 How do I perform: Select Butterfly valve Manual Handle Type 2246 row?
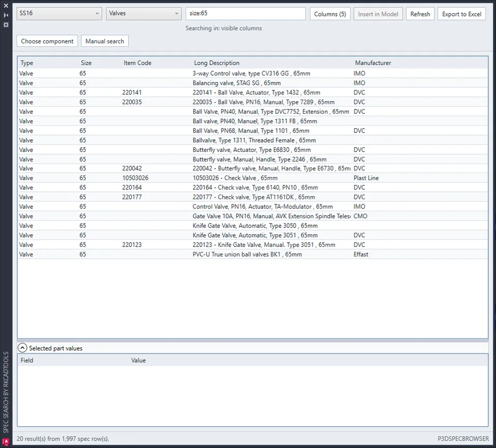[x=253, y=159]
